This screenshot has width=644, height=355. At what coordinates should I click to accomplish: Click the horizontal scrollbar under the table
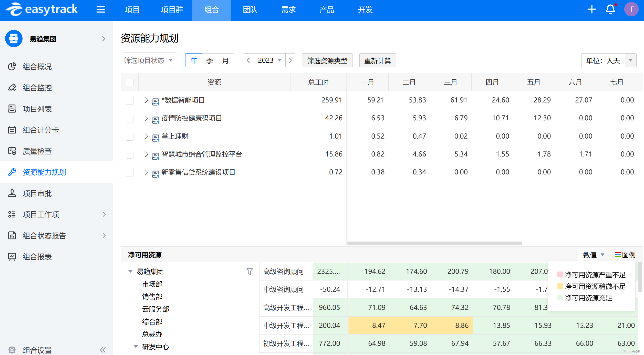pyautogui.click(x=434, y=243)
